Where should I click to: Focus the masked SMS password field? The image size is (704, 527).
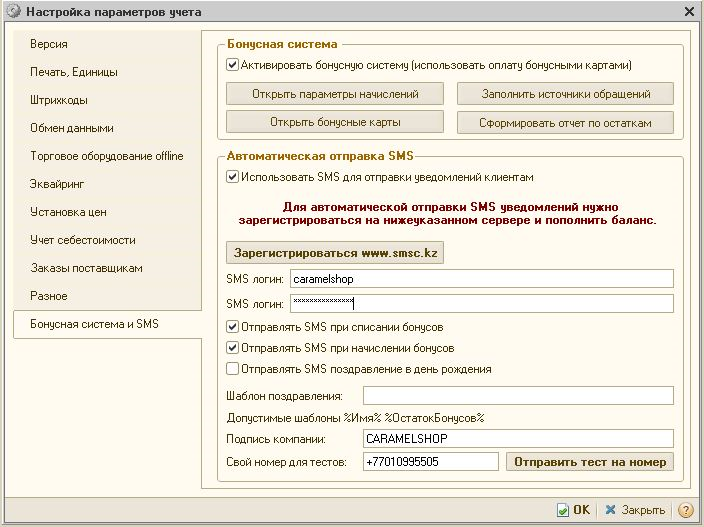[482, 303]
